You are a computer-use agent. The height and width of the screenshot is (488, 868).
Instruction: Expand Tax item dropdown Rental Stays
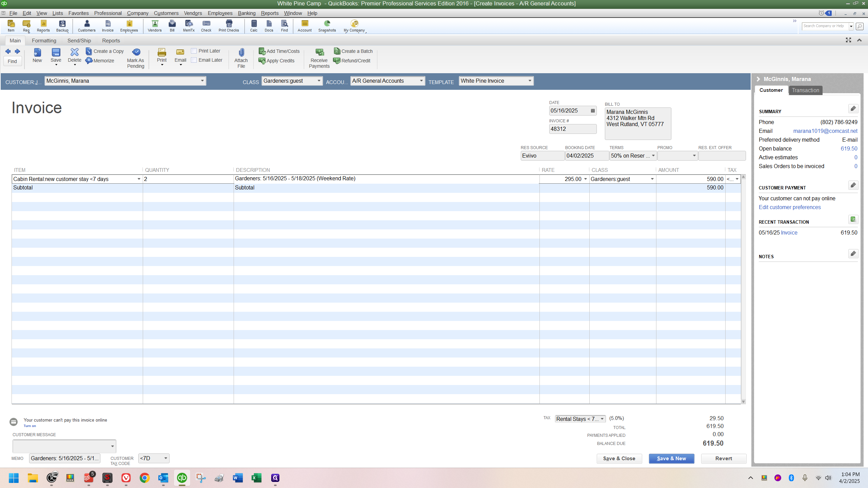[x=602, y=419]
